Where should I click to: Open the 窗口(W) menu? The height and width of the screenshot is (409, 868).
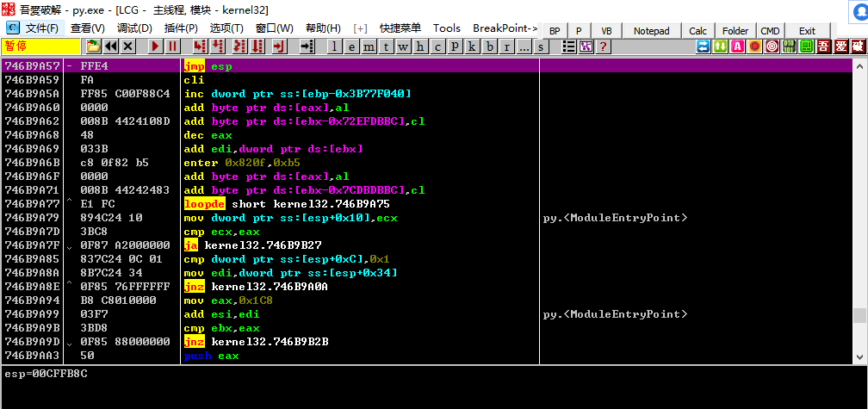(275, 28)
